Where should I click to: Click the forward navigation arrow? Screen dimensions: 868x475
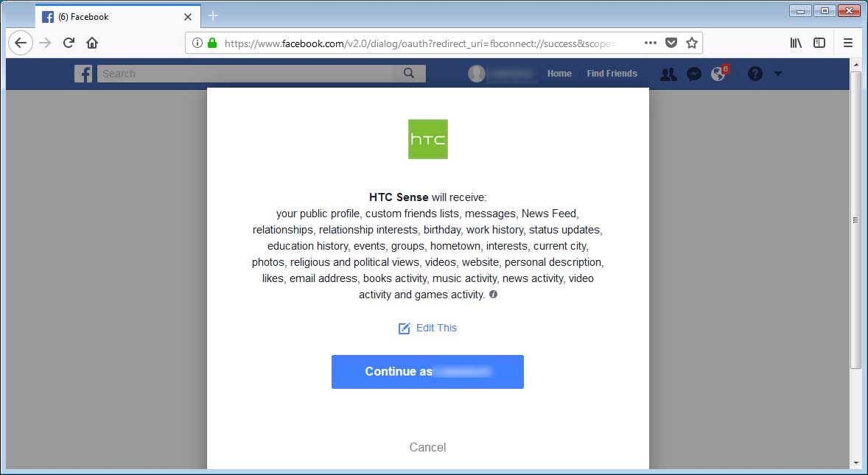(45, 43)
